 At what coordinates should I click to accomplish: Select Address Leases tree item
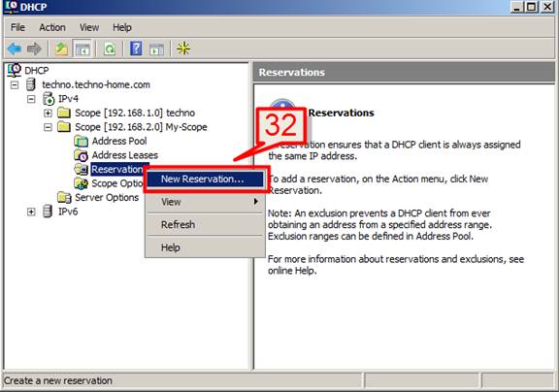125,155
